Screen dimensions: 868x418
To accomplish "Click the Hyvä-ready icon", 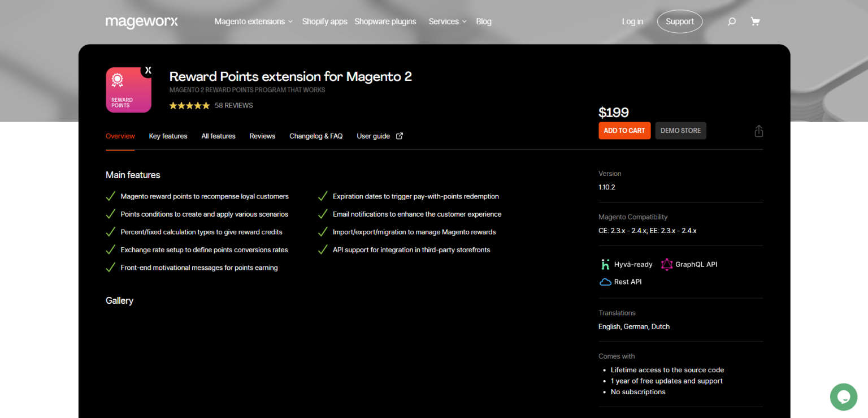I will click(605, 264).
